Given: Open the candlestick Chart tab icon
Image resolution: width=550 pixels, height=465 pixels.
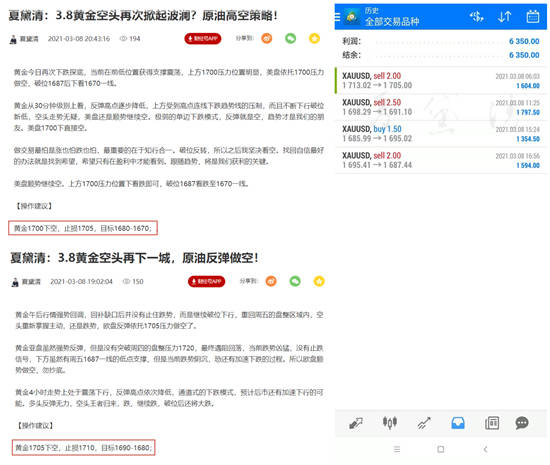Looking at the screenshot, I should pyautogui.click(x=390, y=423).
